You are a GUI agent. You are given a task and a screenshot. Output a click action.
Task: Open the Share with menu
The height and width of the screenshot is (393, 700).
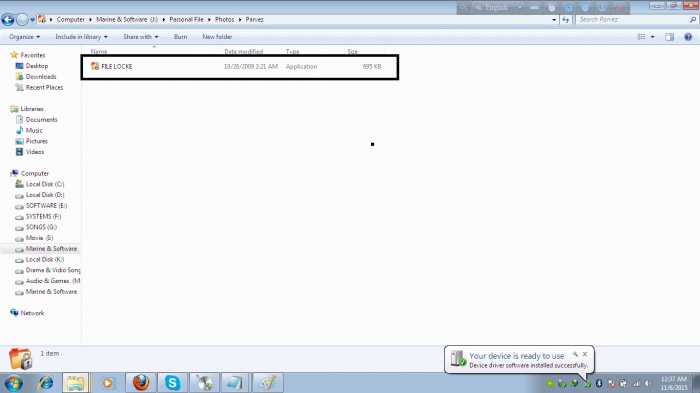141,37
